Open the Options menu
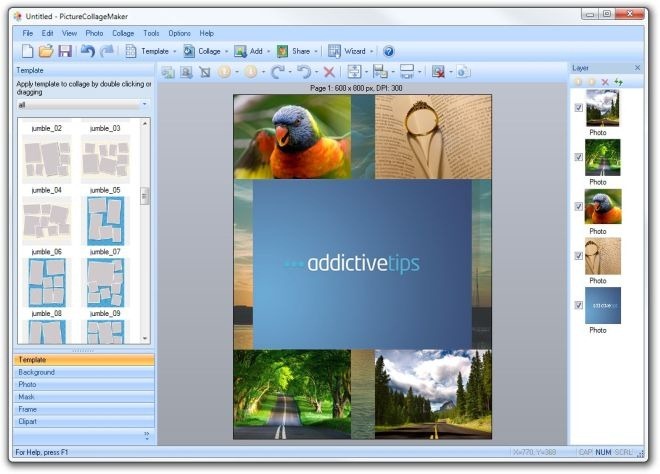The width and height of the screenshot is (660, 474). pyautogui.click(x=179, y=33)
